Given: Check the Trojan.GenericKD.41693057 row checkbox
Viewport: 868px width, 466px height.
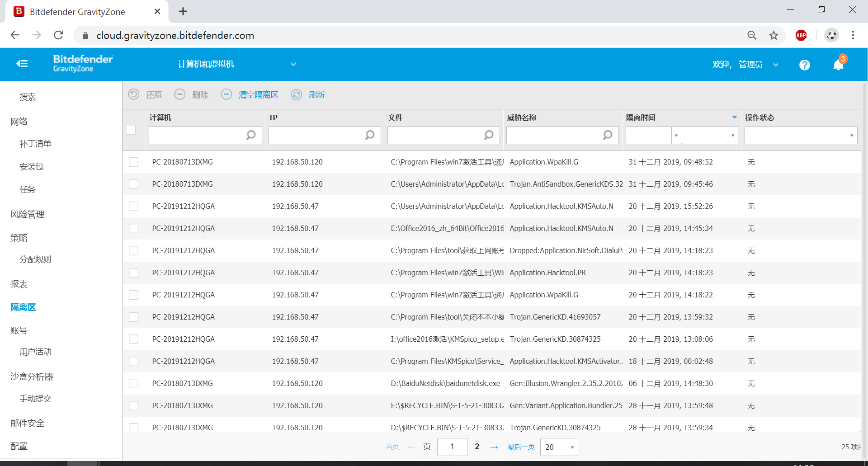Looking at the screenshot, I should tap(134, 317).
